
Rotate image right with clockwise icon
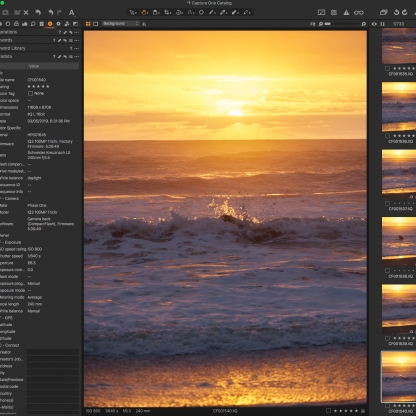coord(405,13)
